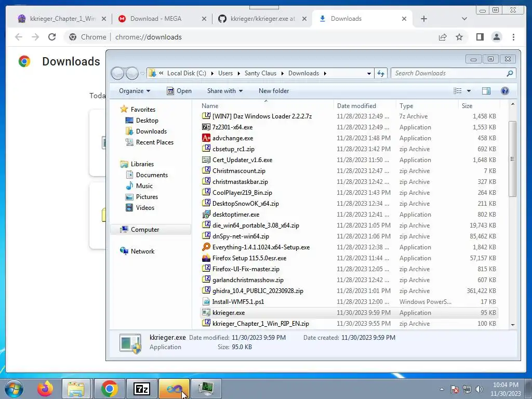This screenshot has height=399, width=532.
Task: Toggle the Chrome side panel icon
Action: (x=480, y=37)
